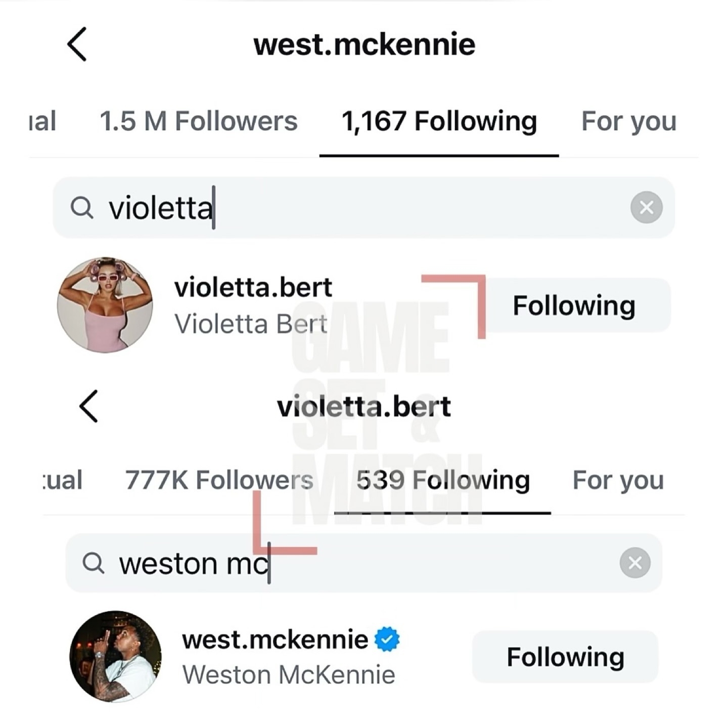The height and width of the screenshot is (728, 728).
Task: Open the verified badge on west.mckennie
Action: pyautogui.click(x=387, y=640)
